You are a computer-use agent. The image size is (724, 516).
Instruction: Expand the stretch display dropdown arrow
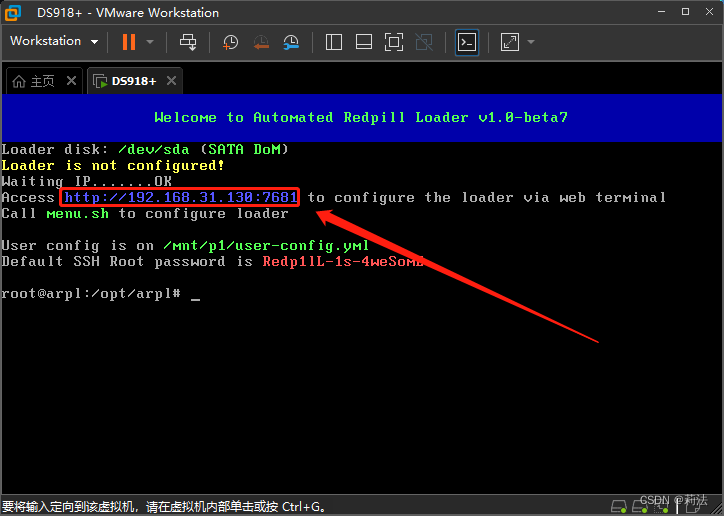(531, 42)
